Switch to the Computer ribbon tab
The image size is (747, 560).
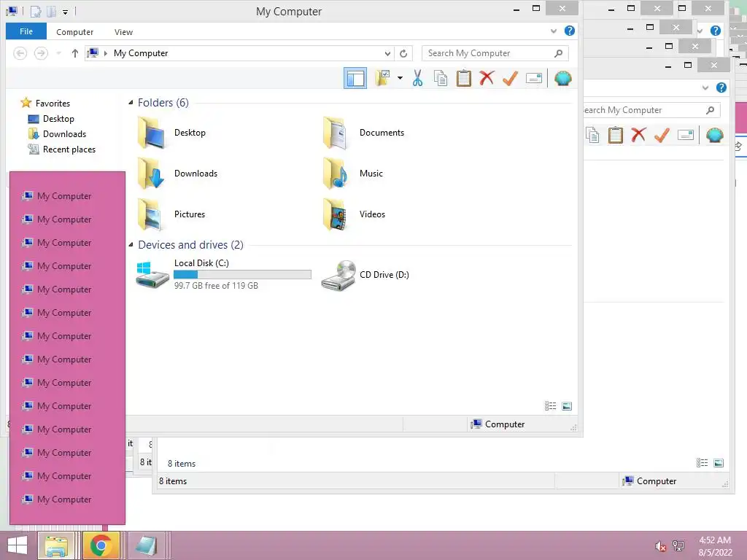75,32
